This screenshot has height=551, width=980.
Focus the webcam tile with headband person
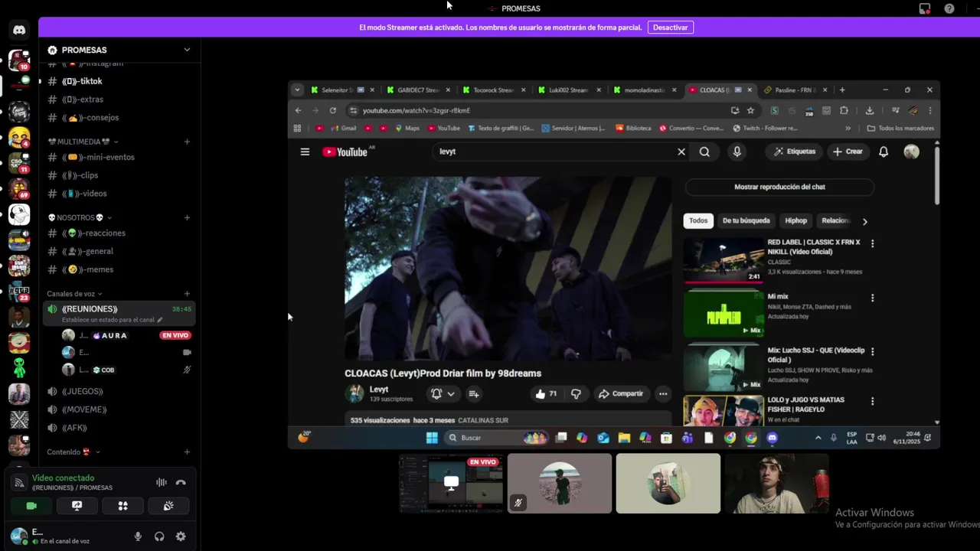tap(776, 484)
